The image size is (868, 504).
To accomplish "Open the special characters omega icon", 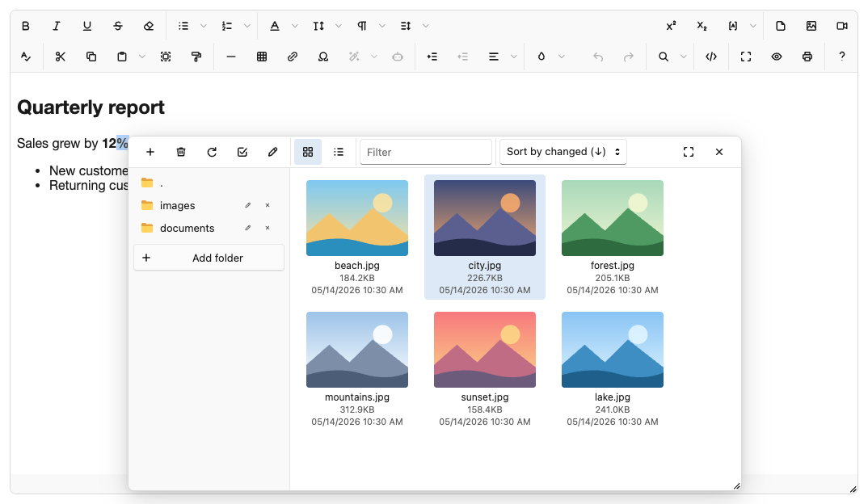I will coord(323,57).
